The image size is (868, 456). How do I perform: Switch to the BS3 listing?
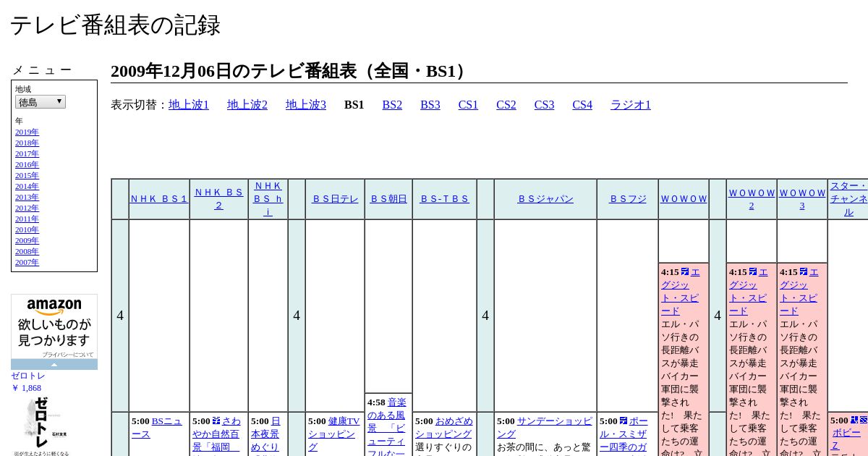point(430,105)
